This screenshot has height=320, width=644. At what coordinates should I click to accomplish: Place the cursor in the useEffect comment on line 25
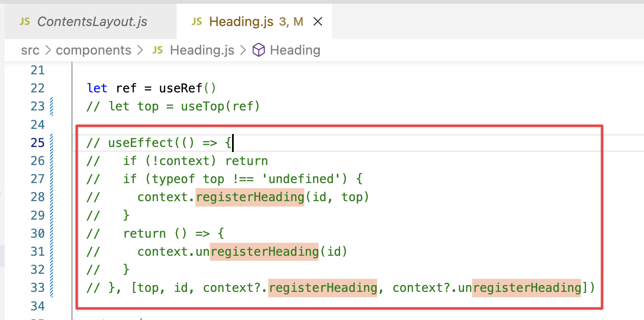point(160,142)
